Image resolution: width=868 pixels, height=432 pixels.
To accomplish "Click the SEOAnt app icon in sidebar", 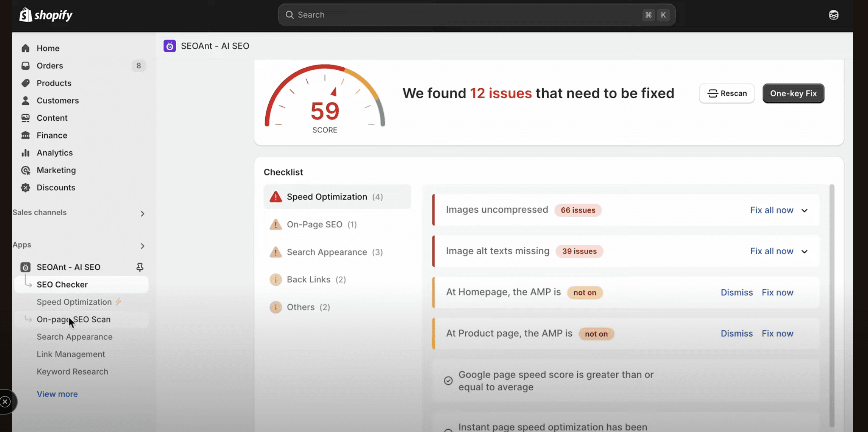I will pos(25,267).
